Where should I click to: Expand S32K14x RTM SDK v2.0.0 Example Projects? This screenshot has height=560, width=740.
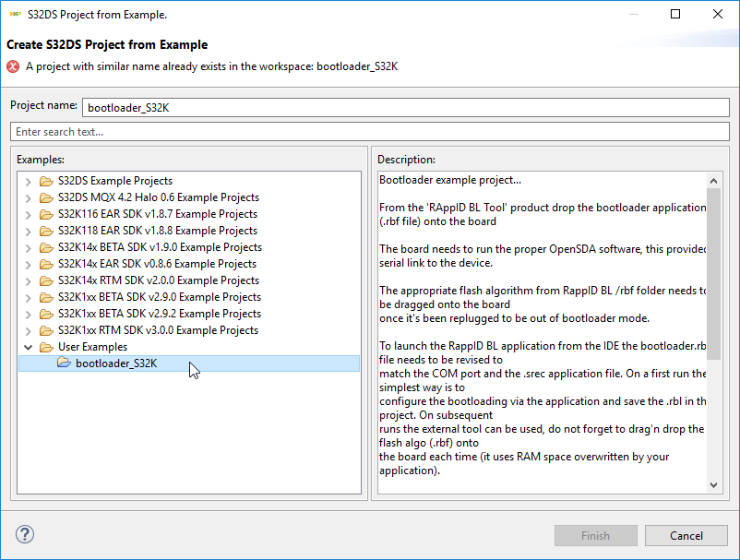[x=29, y=281]
